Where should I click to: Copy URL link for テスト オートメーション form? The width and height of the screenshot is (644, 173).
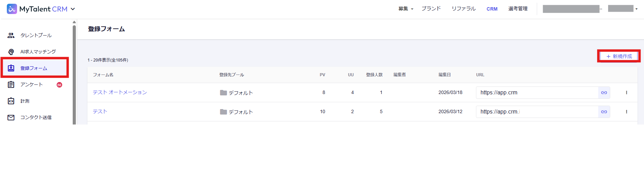tap(604, 93)
